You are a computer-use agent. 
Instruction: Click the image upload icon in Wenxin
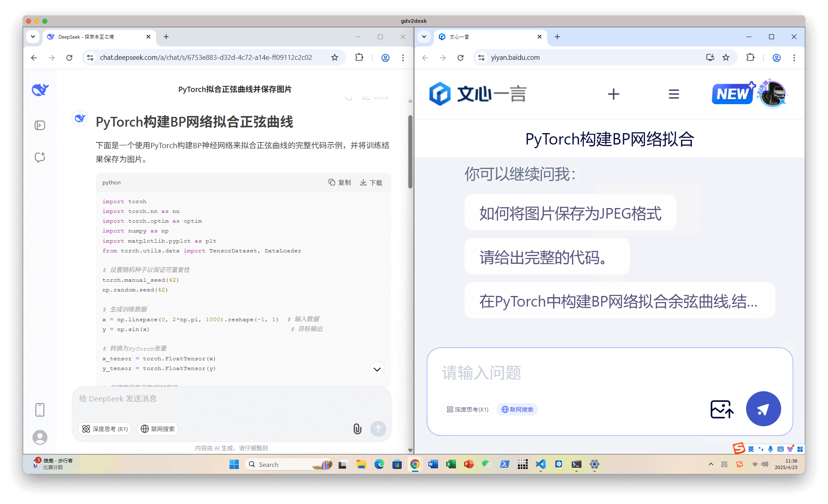tap(722, 409)
